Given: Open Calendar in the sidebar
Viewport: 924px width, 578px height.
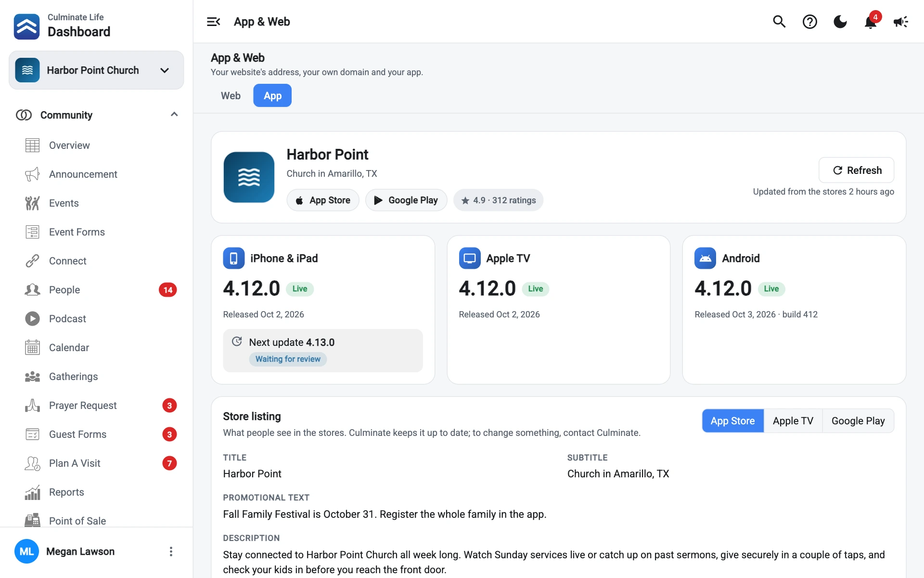Looking at the screenshot, I should coord(96,348).
